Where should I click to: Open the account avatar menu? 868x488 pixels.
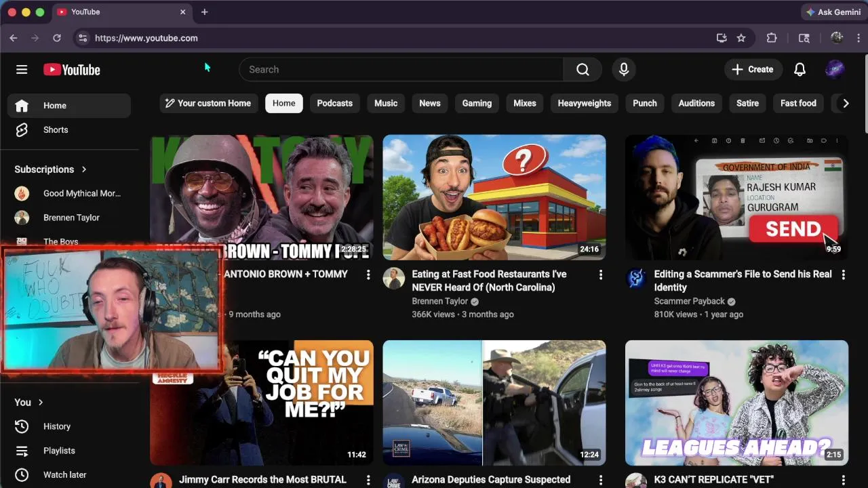[x=835, y=69]
